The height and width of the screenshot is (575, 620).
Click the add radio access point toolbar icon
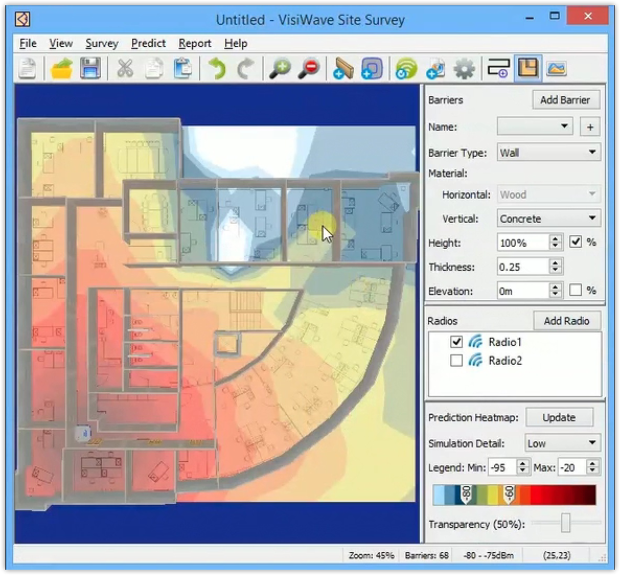pyautogui.click(x=435, y=68)
